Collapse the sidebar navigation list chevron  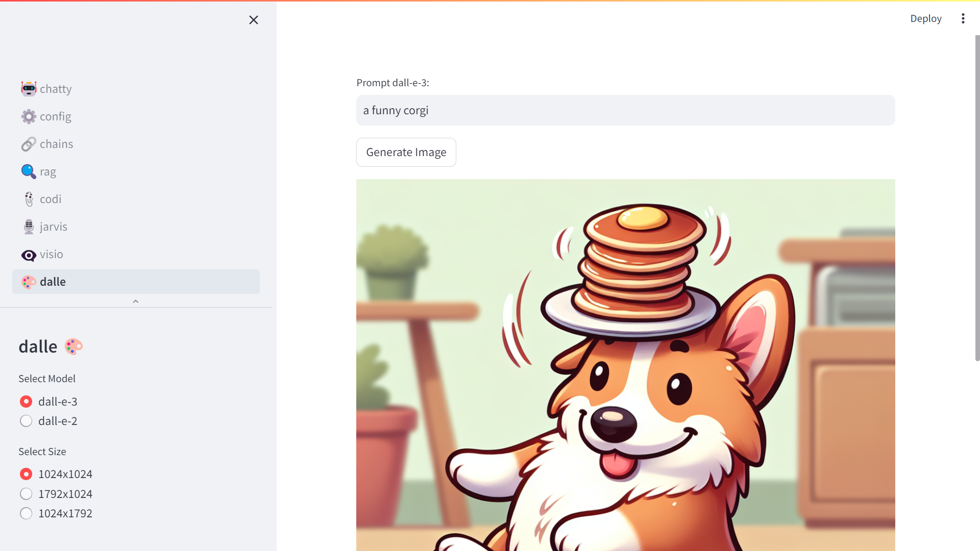click(x=136, y=302)
